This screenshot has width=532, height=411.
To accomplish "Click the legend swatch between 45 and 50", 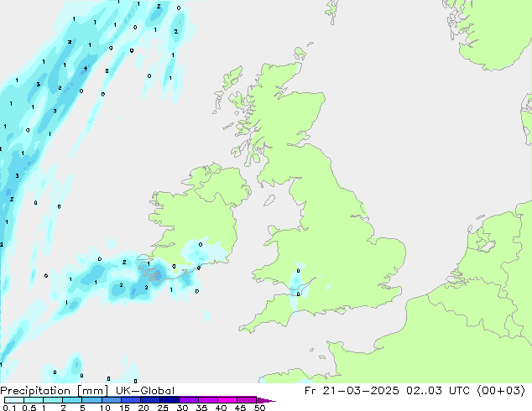I will pos(247,400).
